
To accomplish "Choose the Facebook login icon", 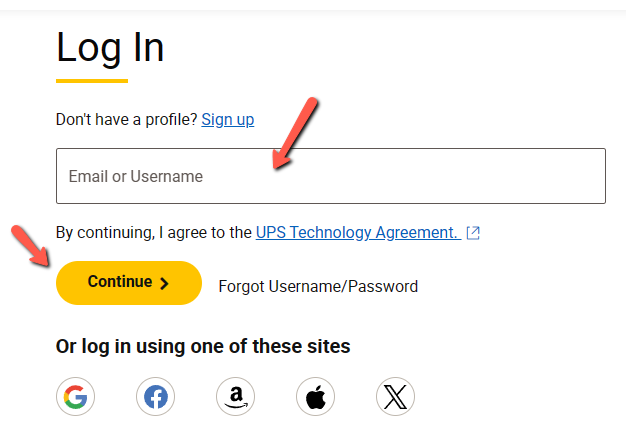I will [155, 396].
